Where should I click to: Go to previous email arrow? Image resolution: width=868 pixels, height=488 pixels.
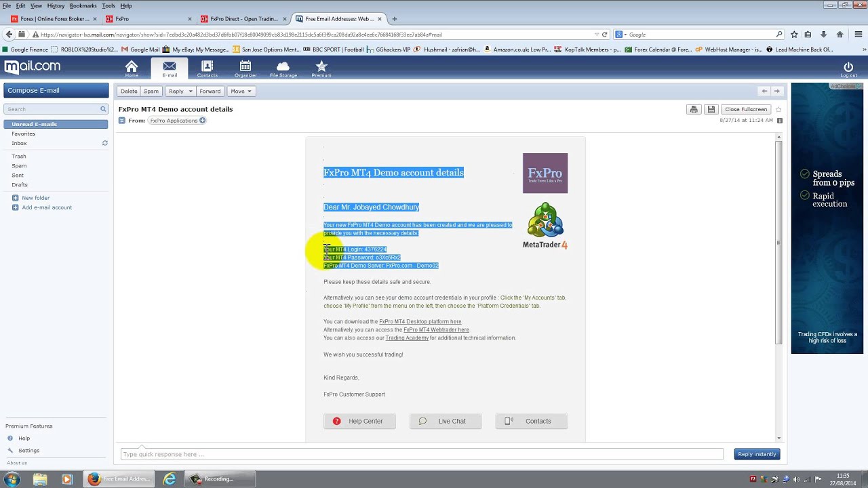click(764, 91)
